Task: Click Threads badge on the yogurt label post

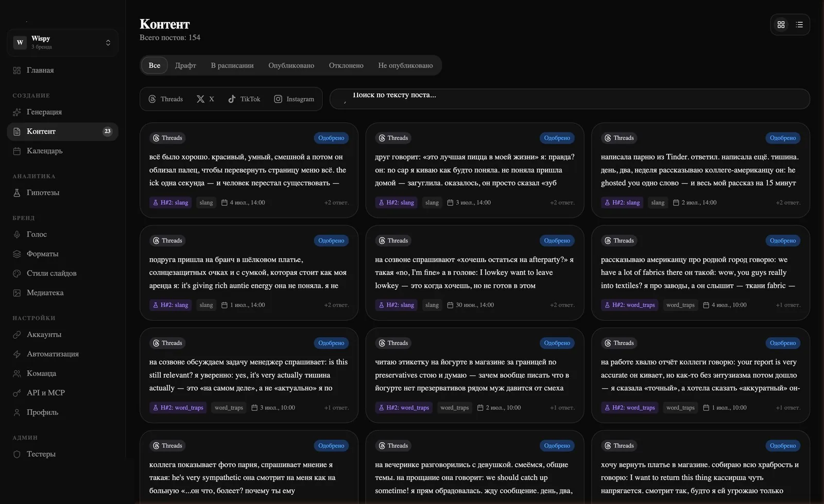Action: [x=393, y=343]
